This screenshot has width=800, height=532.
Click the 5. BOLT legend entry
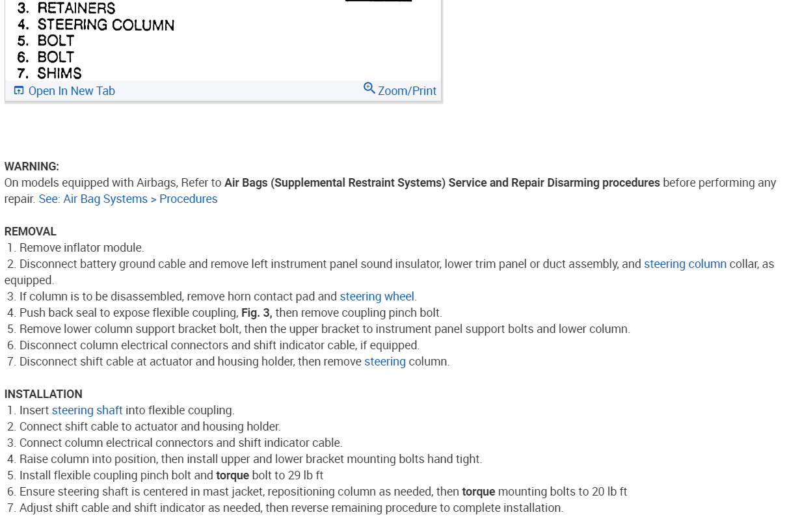tap(46, 41)
